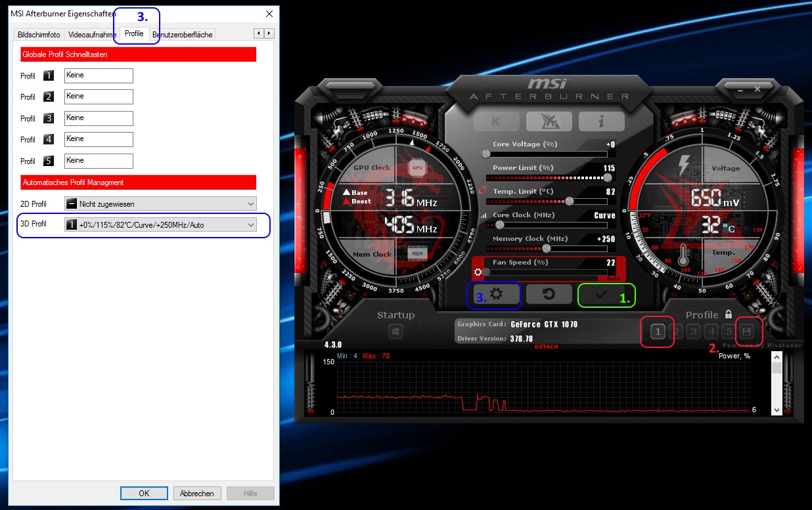The height and width of the screenshot is (510, 812).
Task: Click the Profil 2 hotkey field
Action: [99, 97]
